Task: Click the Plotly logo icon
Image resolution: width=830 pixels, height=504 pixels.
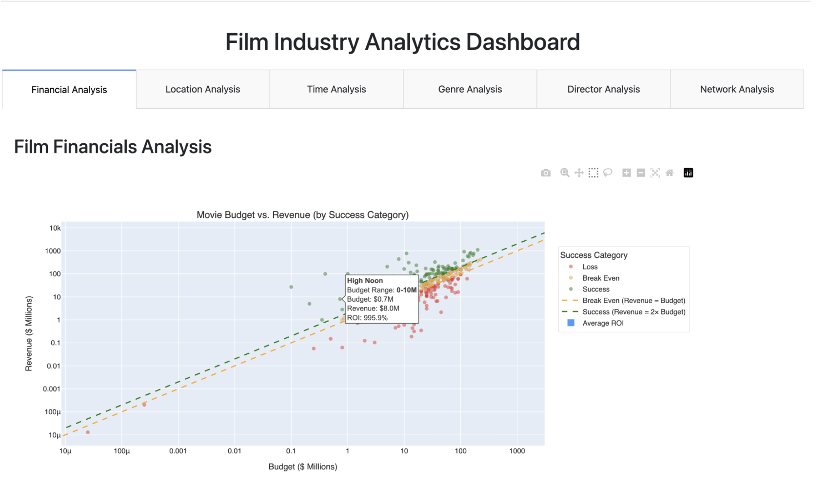Action: click(x=688, y=173)
